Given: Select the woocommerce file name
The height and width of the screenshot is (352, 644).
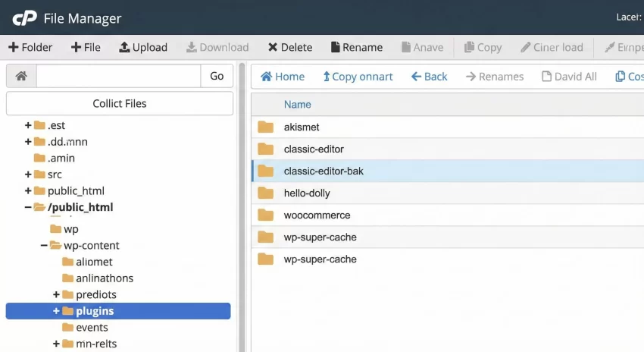Looking at the screenshot, I should pos(317,215).
